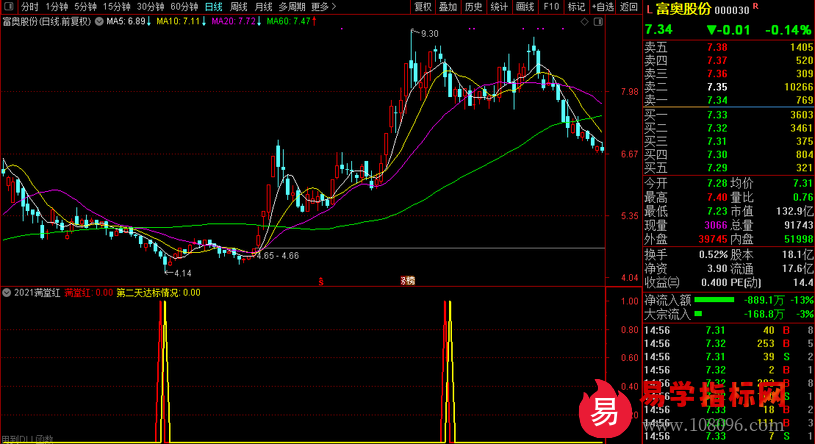Click the 大宗流入 small green bar
815x444 pixels.
point(698,314)
